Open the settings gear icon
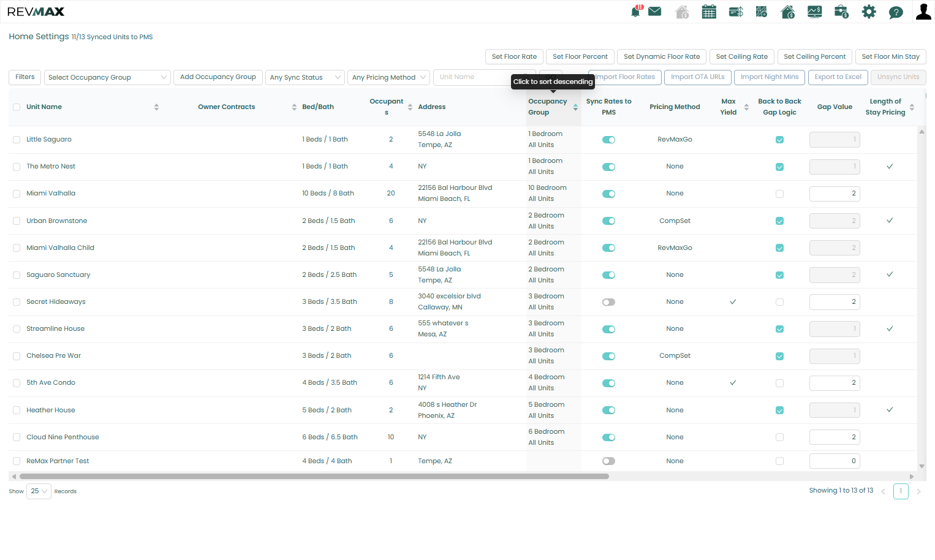This screenshot has width=935, height=560. (x=869, y=12)
